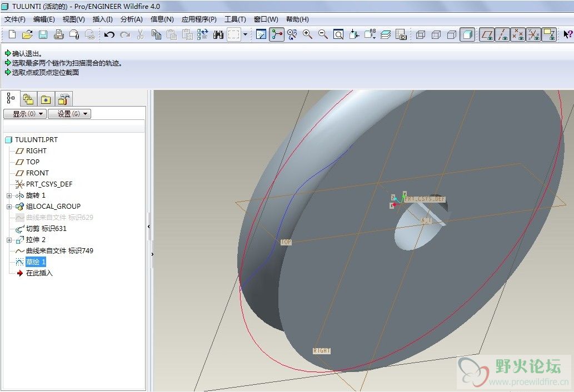The width and height of the screenshot is (574, 392).
Task: Open the 帮助(H) menu
Action: (x=297, y=19)
